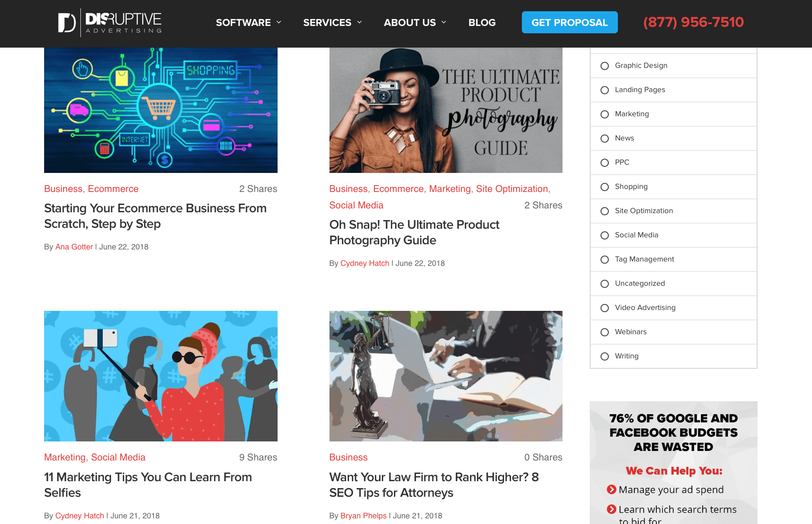Select the Social Media category radio
The height and width of the screenshot is (524, 812).
click(x=604, y=235)
